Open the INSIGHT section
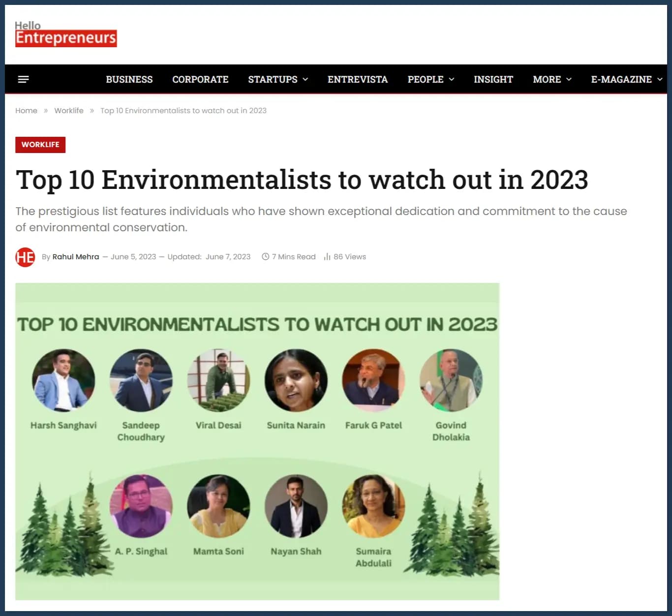The width and height of the screenshot is (672, 616). [493, 79]
